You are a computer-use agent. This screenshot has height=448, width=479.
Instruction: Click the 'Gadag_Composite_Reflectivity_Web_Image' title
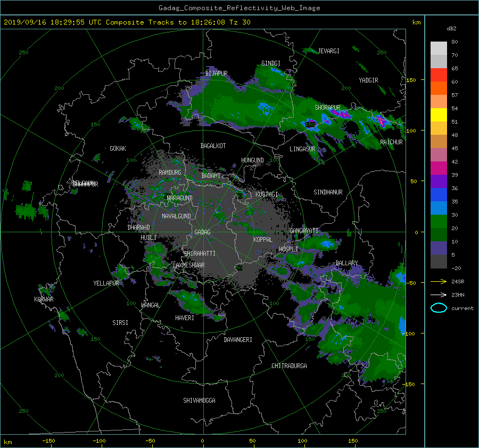click(239, 8)
